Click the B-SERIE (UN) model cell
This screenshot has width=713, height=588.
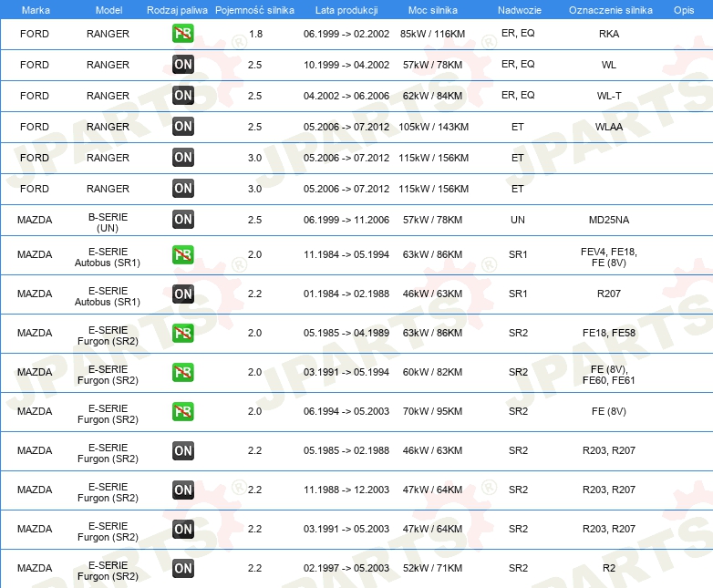tap(108, 222)
